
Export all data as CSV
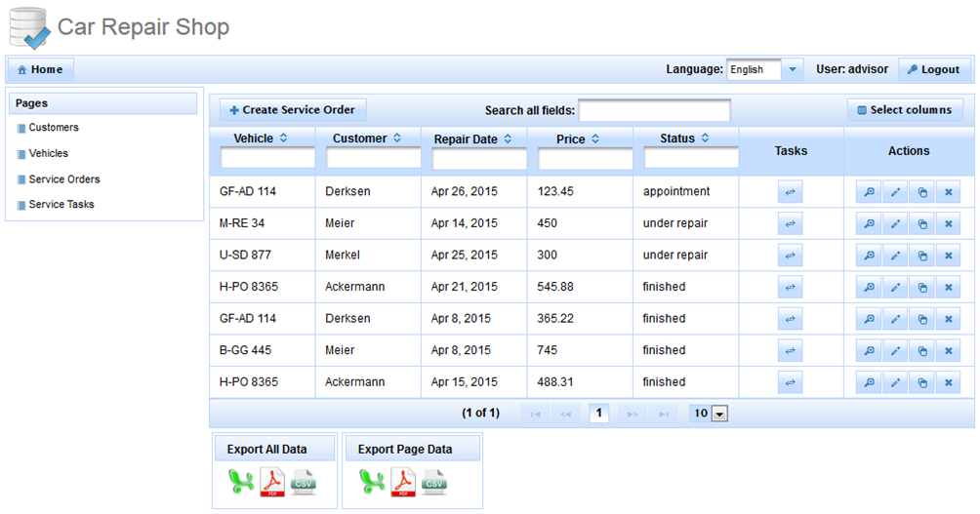click(304, 482)
